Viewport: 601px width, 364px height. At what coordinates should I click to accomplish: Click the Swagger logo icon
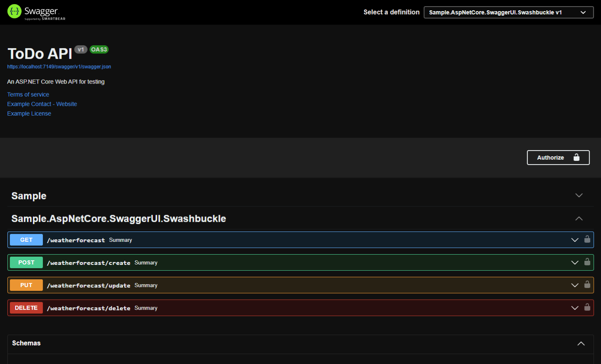(14, 12)
